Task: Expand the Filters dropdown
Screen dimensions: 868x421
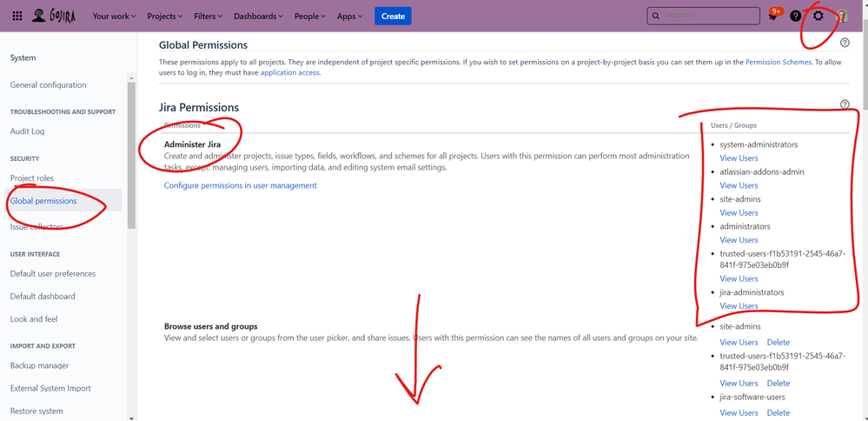Action: point(209,16)
